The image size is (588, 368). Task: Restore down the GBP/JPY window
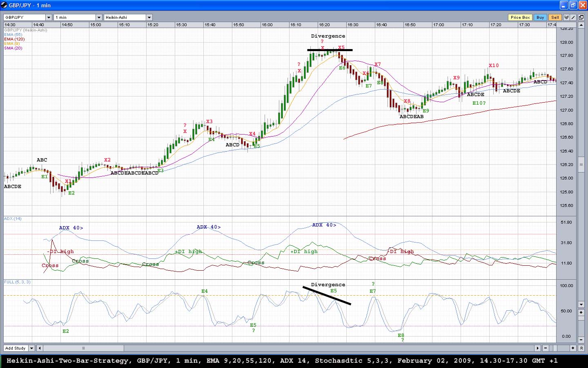tap(573, 5)
